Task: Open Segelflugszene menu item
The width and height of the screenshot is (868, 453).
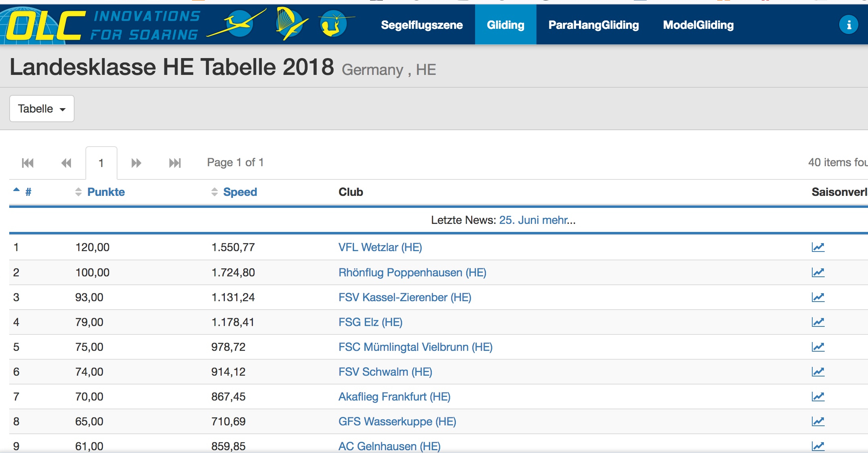Action: pyautogui.click(x=422, y=25)
